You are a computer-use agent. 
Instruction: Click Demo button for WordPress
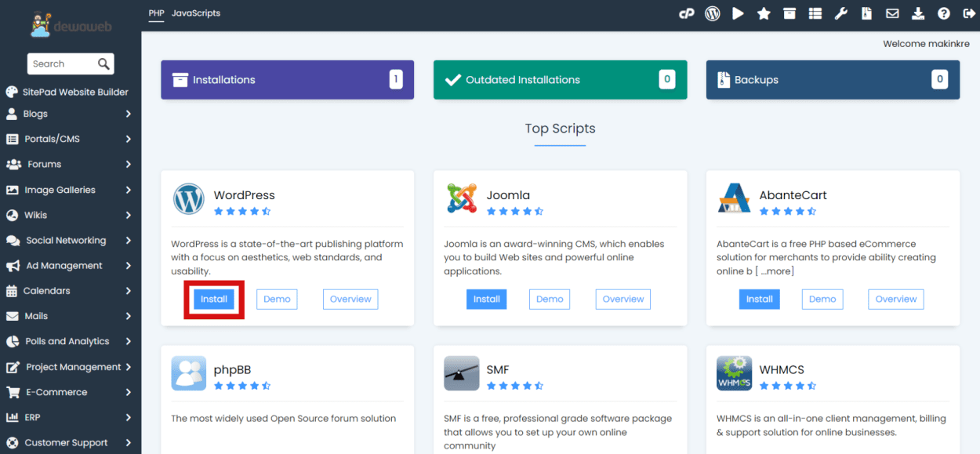coord(277,299)
